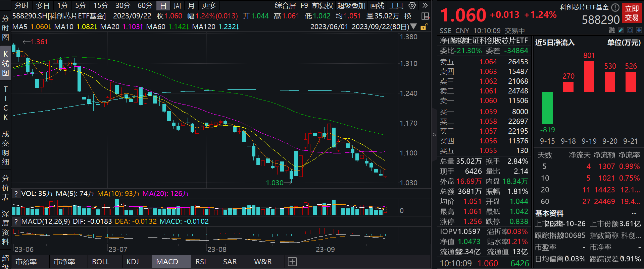The width and height of the screenshot is (644, 269).
Task: Switch to 多日 timeframe tab
Action: (x=43, y=6)
